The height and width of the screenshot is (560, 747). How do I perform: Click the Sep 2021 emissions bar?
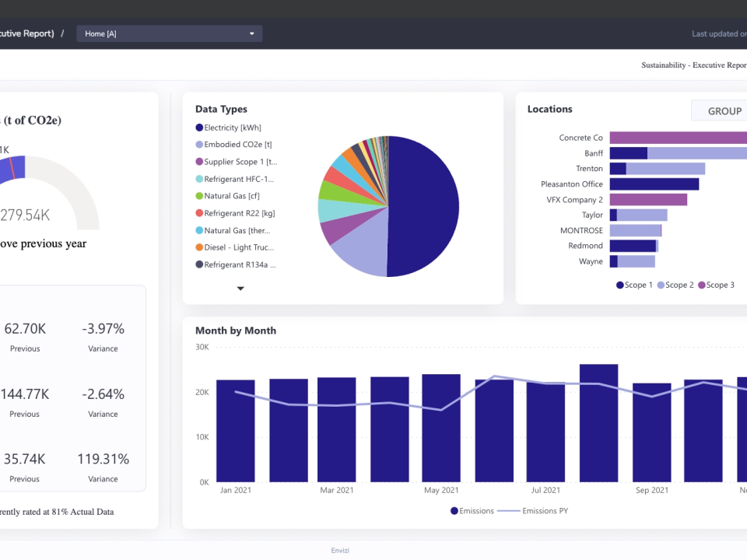(652, 432)
